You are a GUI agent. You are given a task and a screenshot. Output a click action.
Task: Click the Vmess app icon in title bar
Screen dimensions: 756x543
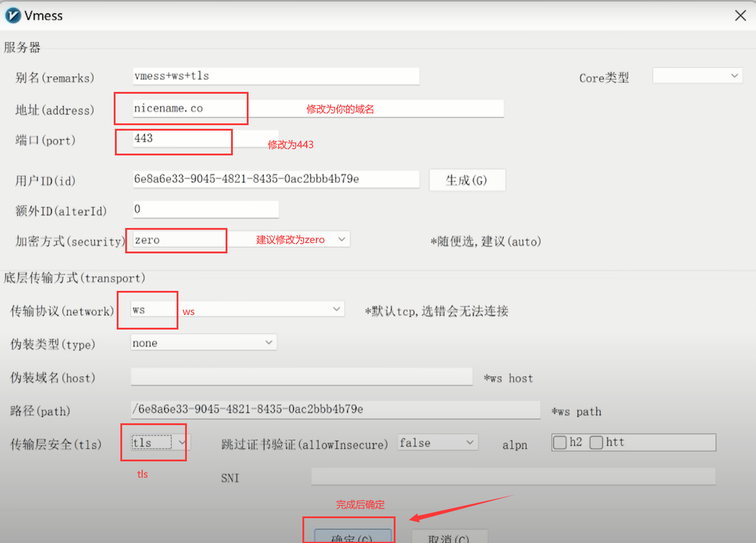(13, 15)
